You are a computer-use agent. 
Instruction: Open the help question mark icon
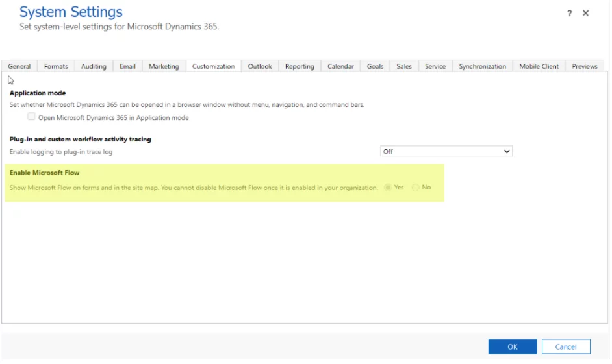pos(570,13)
